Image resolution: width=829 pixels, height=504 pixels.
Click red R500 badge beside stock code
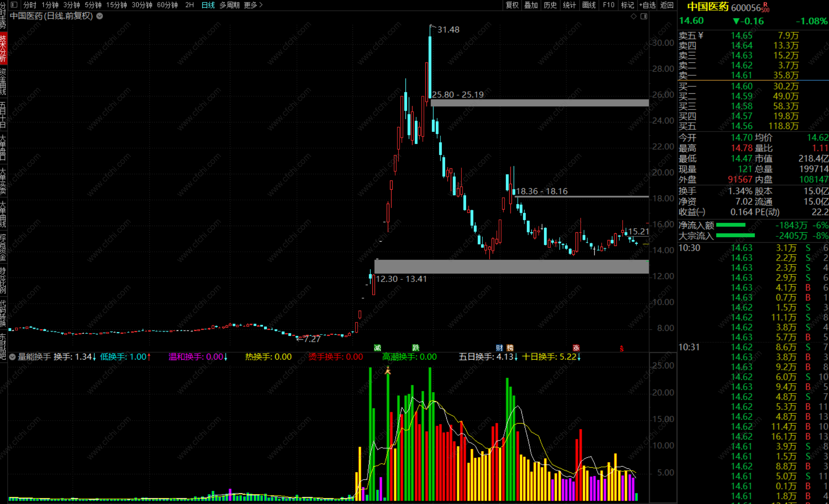765,7
